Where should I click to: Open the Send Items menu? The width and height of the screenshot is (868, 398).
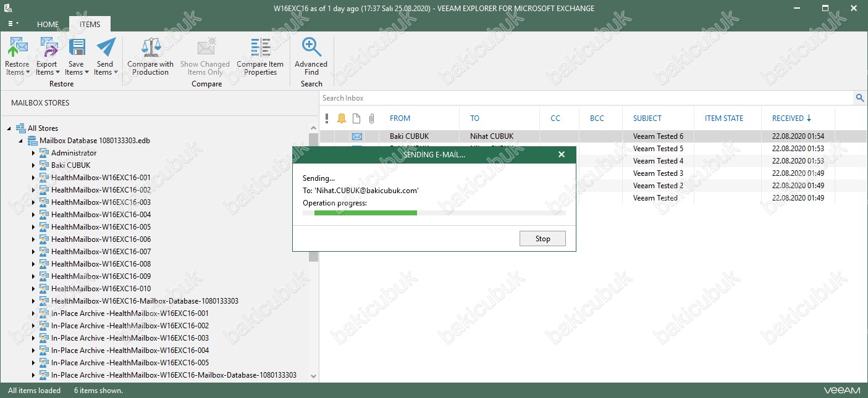[x=106, y=57]
